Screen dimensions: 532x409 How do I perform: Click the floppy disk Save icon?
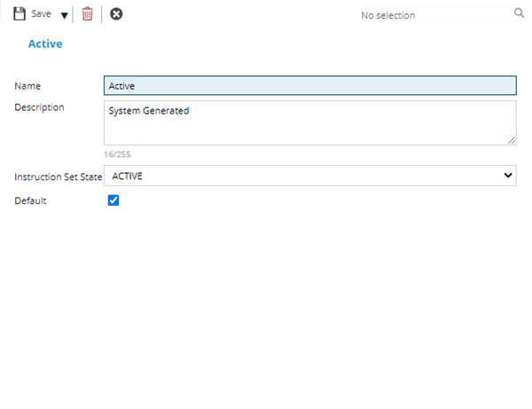[x=19, y=14]
